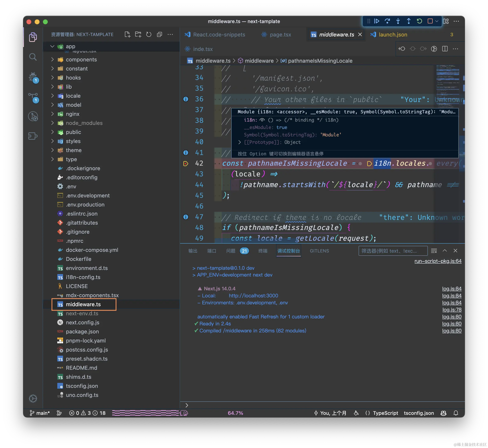Image resolution: width=488 pixels, height=448 pixels.
Task: Toggle the breakpoint on line 42
Action: point(186,163)
